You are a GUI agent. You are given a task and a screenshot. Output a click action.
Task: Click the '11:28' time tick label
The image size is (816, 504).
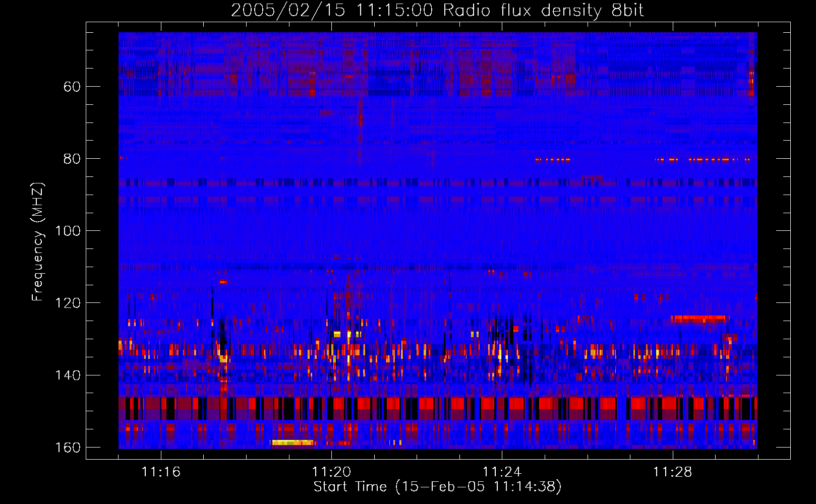(672, 472)
